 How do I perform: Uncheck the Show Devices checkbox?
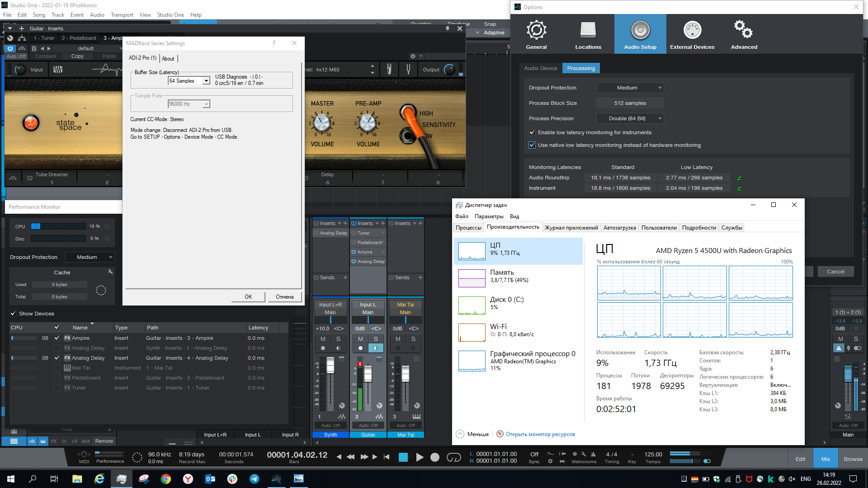pyautogui.click(x=13, y=314)
